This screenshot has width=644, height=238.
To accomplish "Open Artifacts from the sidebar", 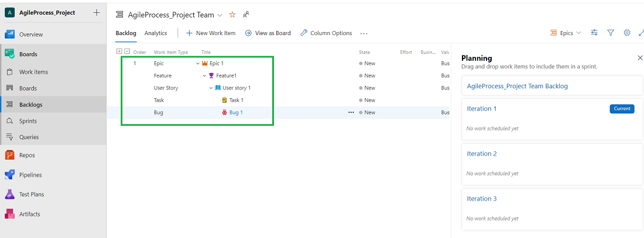I will point(29,214).
